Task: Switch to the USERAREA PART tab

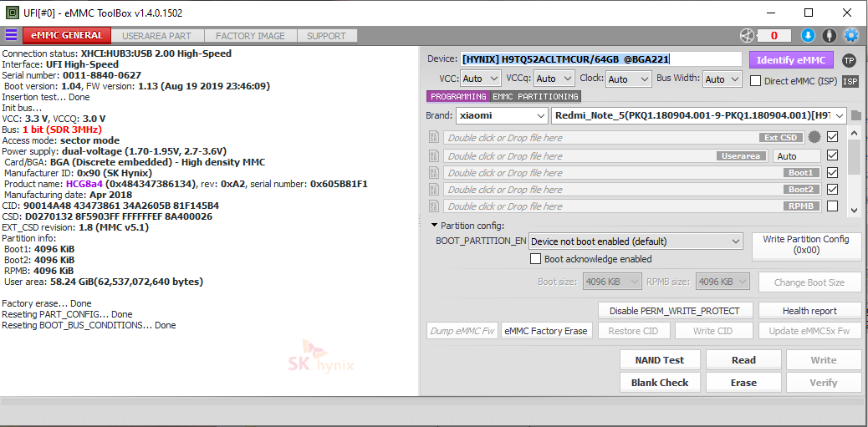Action: click(156, 36)
